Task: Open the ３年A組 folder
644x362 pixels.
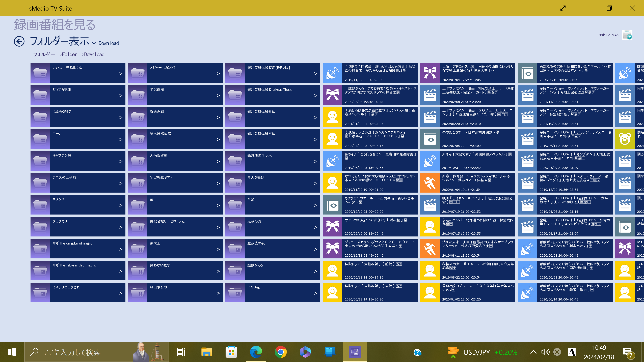Action: click(x=273, y=293)
